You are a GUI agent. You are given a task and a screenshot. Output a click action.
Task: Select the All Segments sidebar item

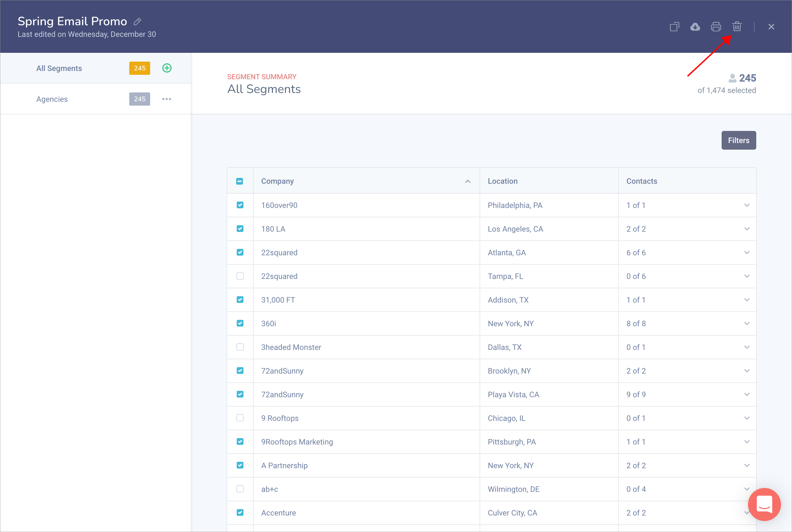[96, 68]
